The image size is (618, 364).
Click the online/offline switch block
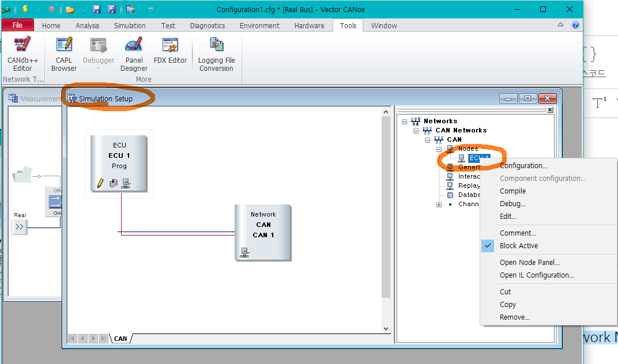tap(55, 202)
